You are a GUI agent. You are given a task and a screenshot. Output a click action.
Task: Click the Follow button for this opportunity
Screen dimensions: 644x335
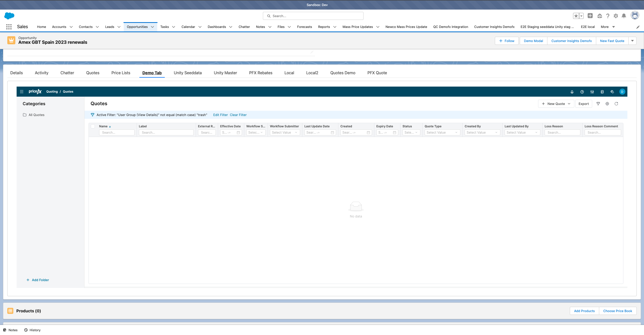[506, 41]
